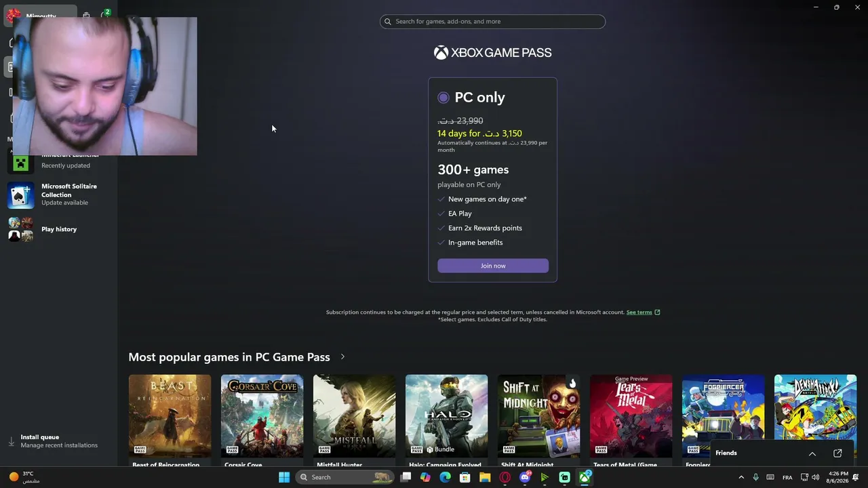Image resolution: width=868 pixels, height=488 pixels.
Task: Click the search magnifier icon in Xbox app
Action: pyautogui.click(x=388, y=22)
